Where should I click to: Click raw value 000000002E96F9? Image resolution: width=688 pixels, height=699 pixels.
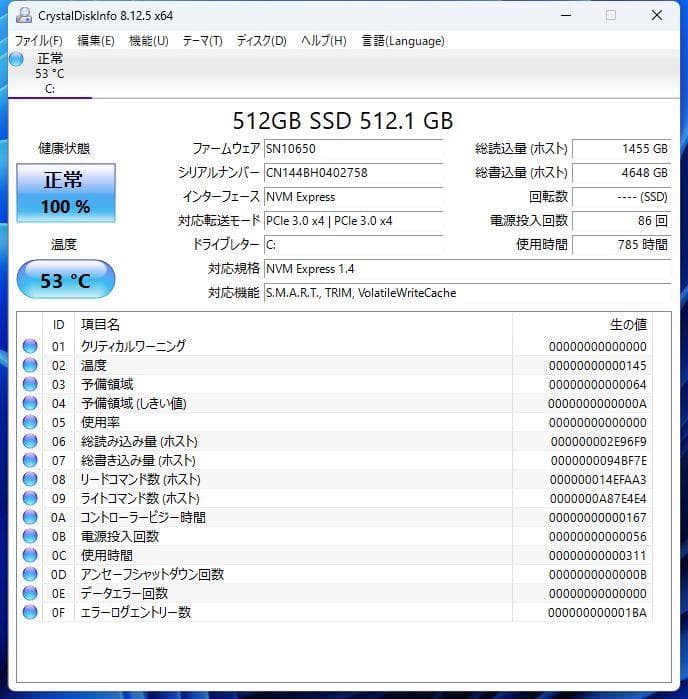(x=599, y=442)
